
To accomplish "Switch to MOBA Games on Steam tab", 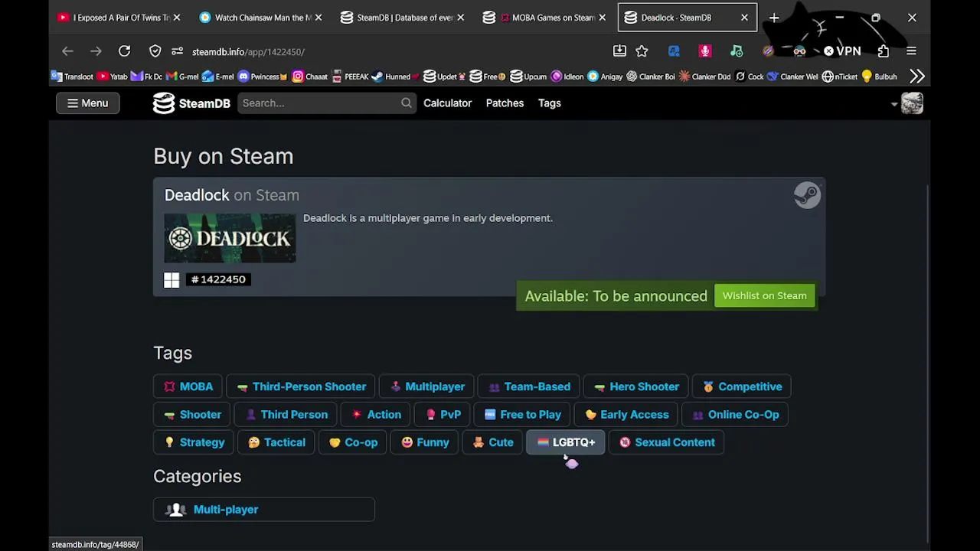I will [x=544, y=18].
